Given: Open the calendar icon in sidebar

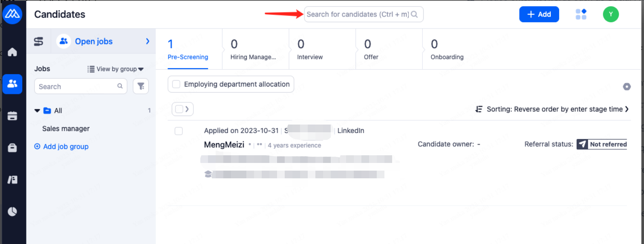Looking at the screenshot, I should (12, 116).
